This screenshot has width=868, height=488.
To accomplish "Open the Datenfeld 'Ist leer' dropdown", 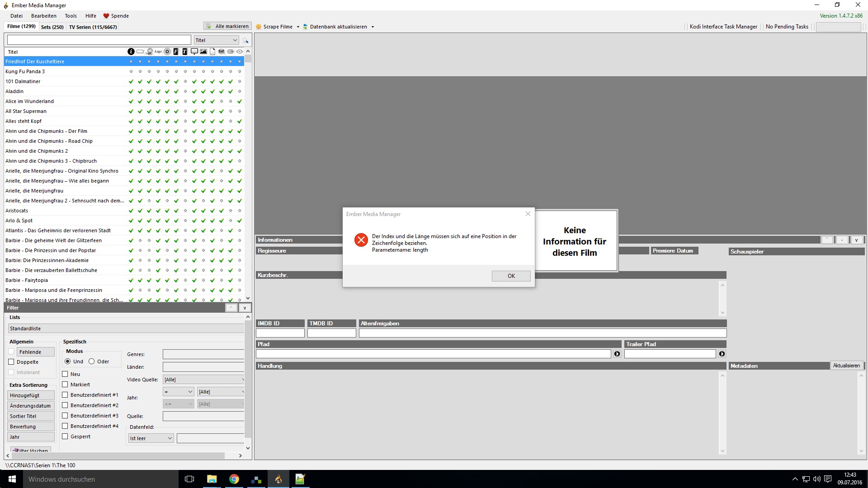I will (151, 438).
